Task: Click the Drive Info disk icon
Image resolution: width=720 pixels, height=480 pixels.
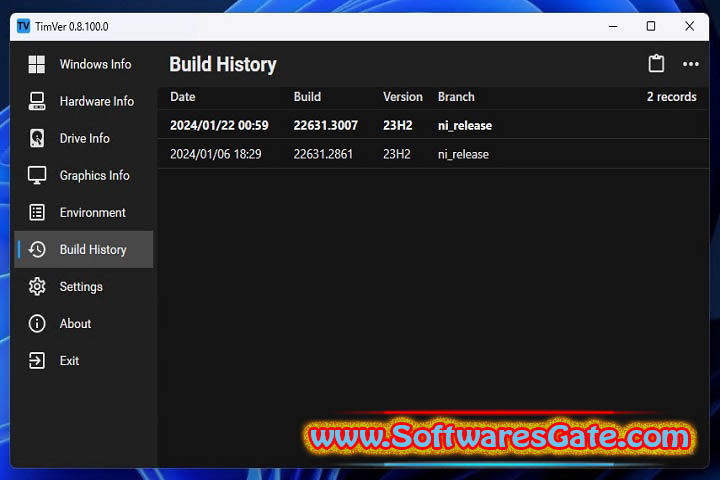Action: click(x=37, y=138)
